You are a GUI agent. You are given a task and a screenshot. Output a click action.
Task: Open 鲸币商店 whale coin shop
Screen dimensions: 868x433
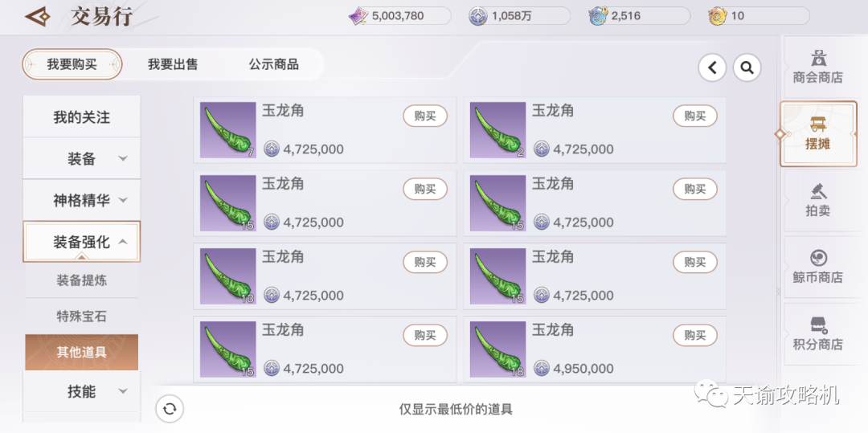point(817,267)
